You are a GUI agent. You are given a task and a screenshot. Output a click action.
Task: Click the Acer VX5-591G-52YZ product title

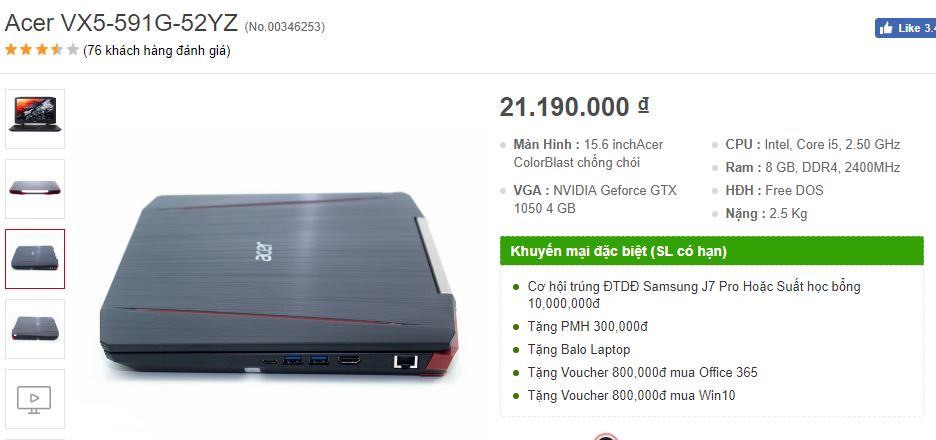coord(121,24)
